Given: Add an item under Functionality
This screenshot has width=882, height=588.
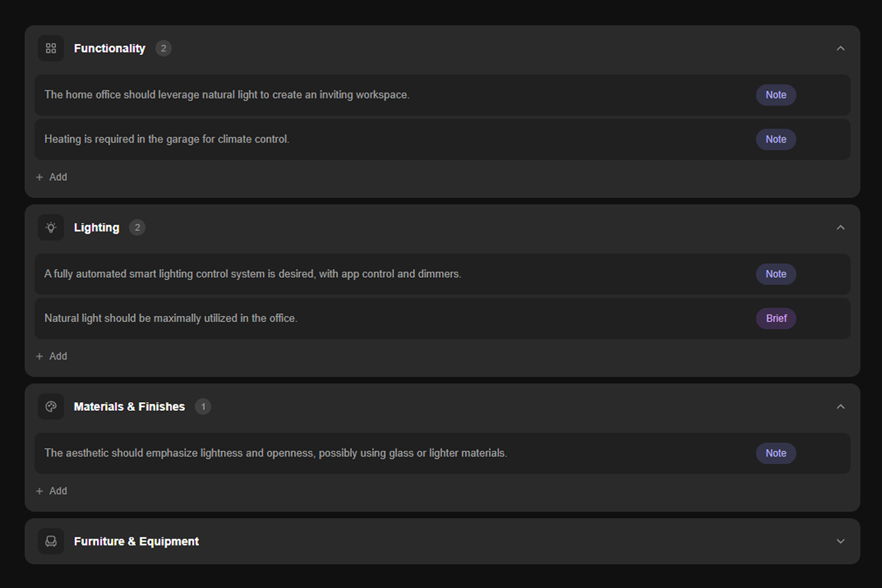Looking at the screenshot, I should pyautogui.click(x=51, y=177).
